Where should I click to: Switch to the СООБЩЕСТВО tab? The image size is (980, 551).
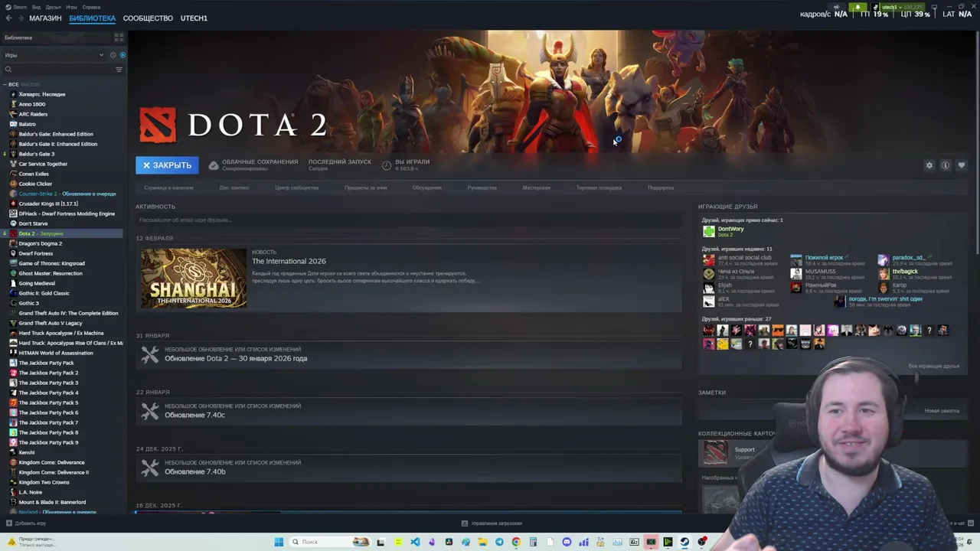(x=148, y=18)
